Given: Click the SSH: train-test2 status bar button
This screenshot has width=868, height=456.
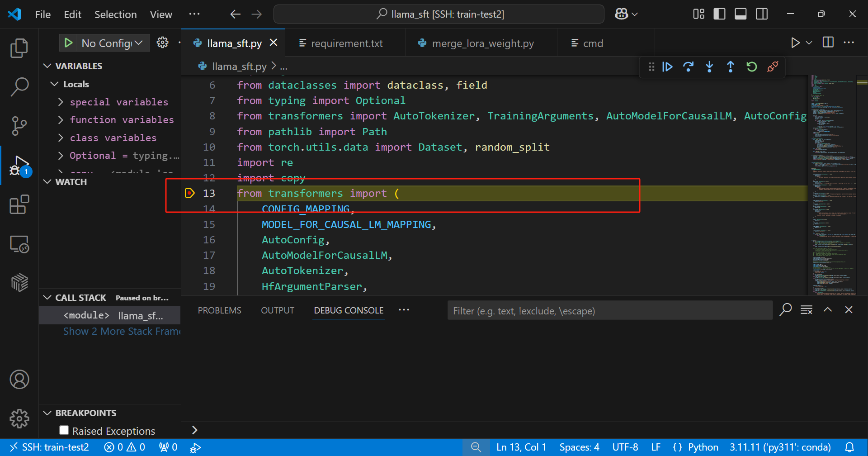Looking at the screenshot, I should click(x=50, y=447).
